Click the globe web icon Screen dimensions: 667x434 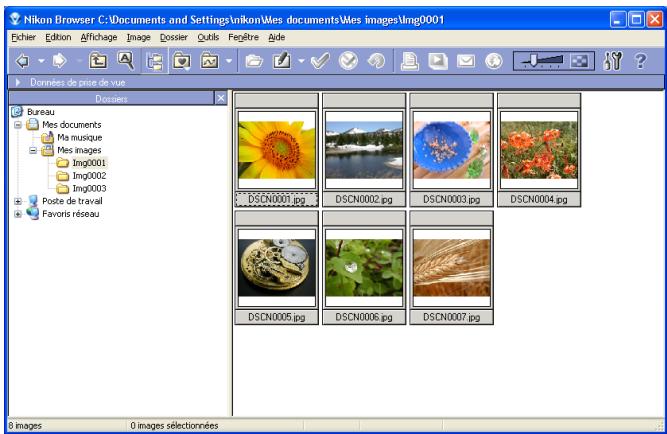(494, 61)
